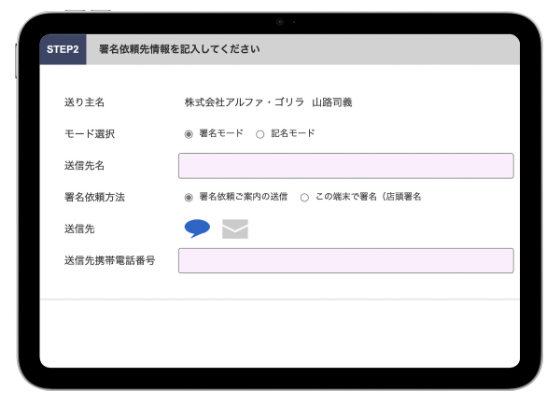Choose the gray email envelope icon

[x=235, y=229]
